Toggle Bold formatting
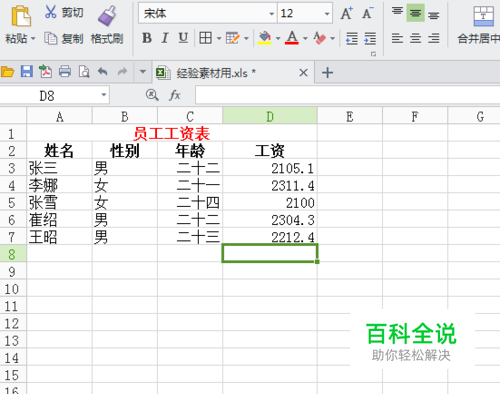 (147, 38)
